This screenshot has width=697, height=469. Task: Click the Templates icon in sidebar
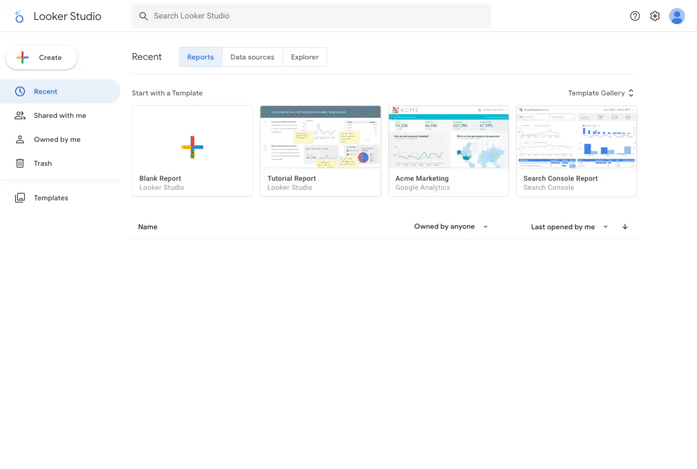pos(20,198)
